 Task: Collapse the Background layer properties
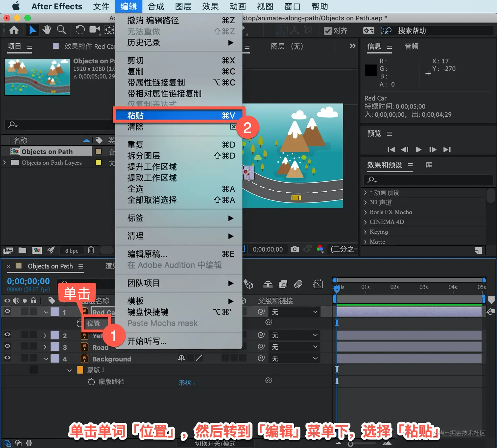tap(46, 359)
